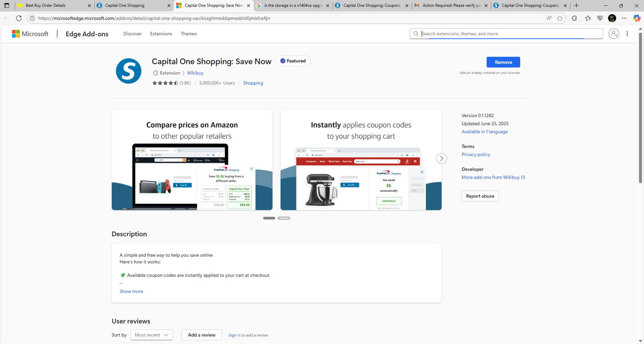Click the Capital One Shopping extension logo
The width and height of the screenshot is (644, 344).
[x=128, y=71]
